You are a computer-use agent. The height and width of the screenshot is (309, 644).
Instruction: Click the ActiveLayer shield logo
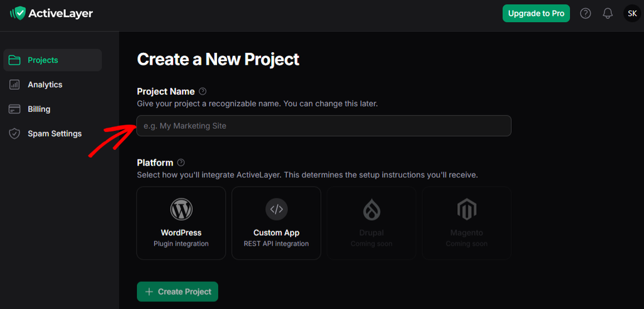pos(18,14)
